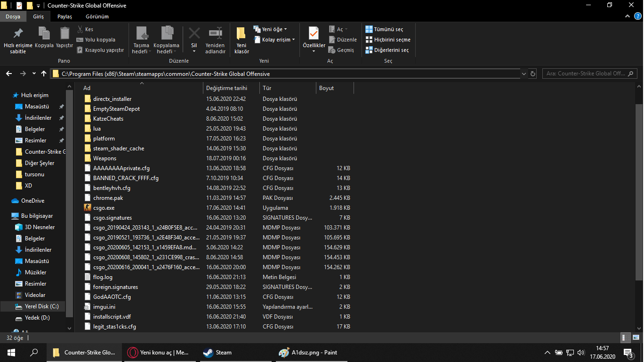Viewport: 644px width, 362px height.
Task: Open İndirilenler under Hızlı erişim
Action: 38,118
